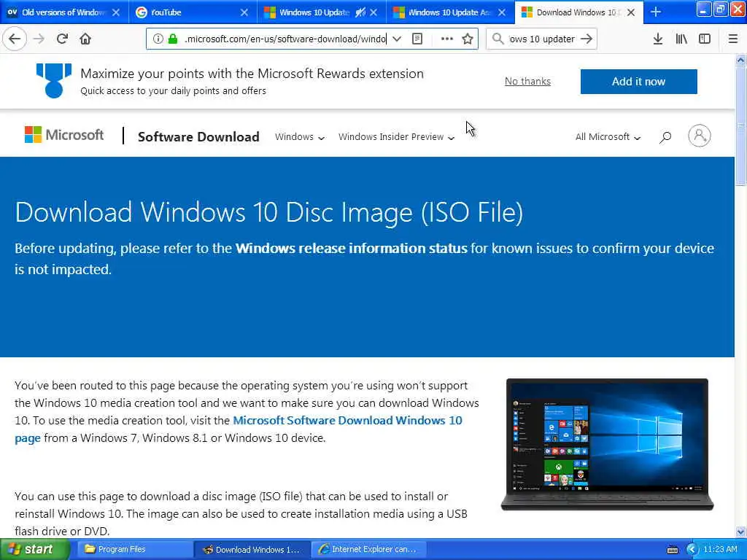Submit search with the arrow button

click(x=587, y=39)
